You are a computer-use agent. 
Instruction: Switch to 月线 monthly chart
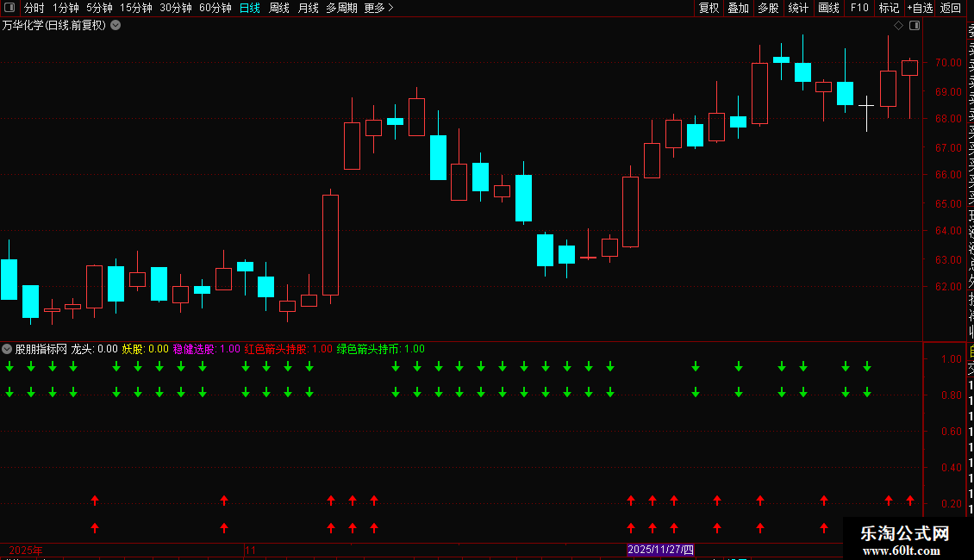pos(308,8)
